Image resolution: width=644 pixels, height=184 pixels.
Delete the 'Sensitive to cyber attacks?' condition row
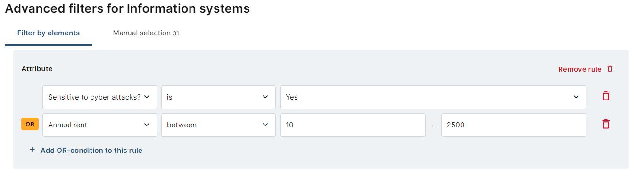coord(606,96)
